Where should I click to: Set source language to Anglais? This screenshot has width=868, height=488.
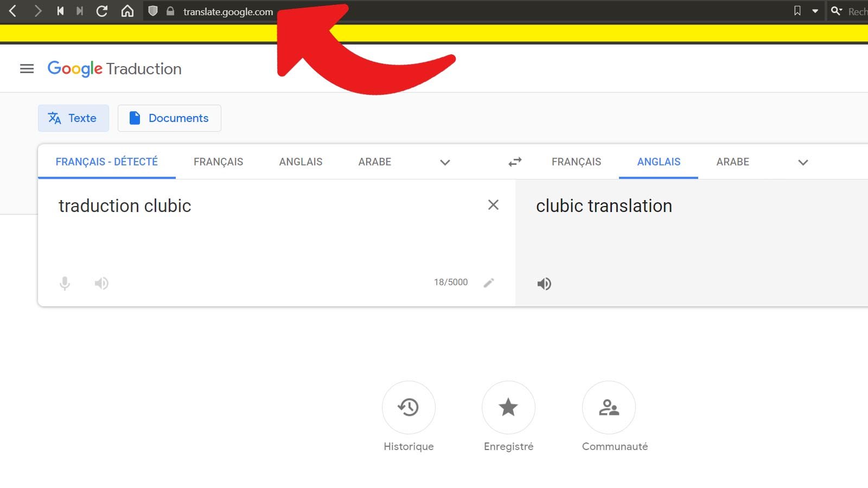coord(301,162)
